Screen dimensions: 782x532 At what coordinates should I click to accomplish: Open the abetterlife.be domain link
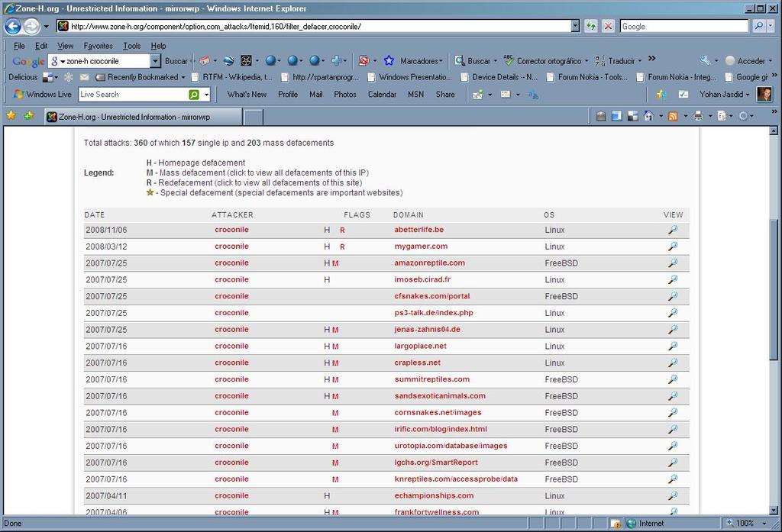(419, 230)
